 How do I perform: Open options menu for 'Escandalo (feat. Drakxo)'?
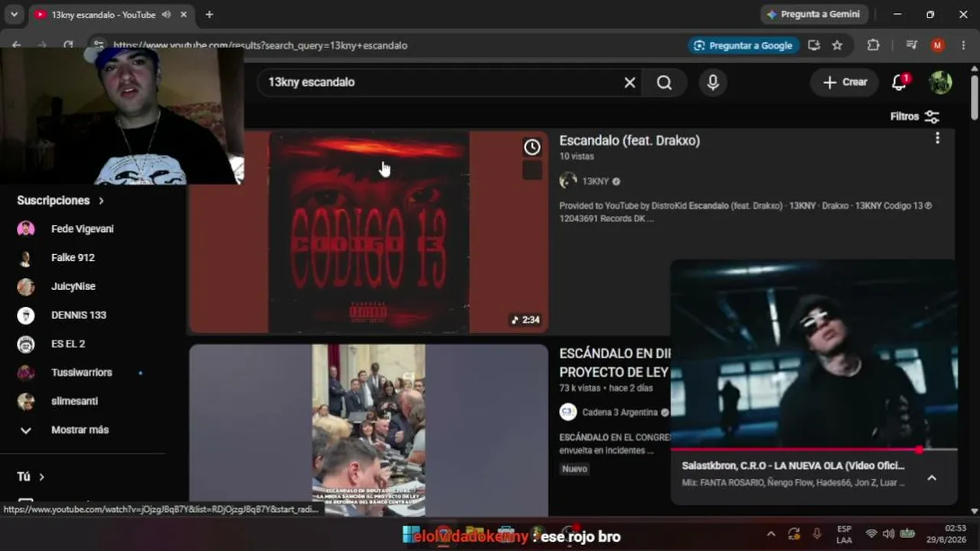(937, 139)
